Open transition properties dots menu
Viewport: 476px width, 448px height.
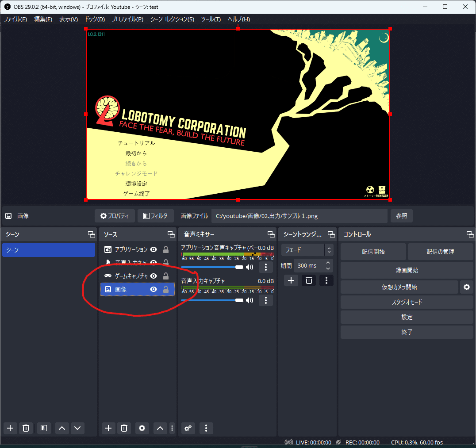point(326,280)
